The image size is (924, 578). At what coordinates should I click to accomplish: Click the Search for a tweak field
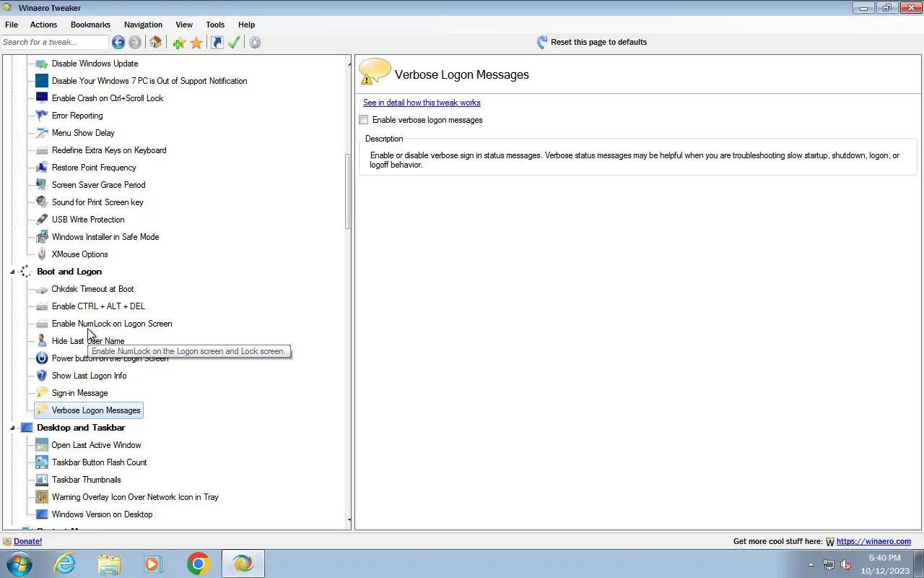(55, 42)
